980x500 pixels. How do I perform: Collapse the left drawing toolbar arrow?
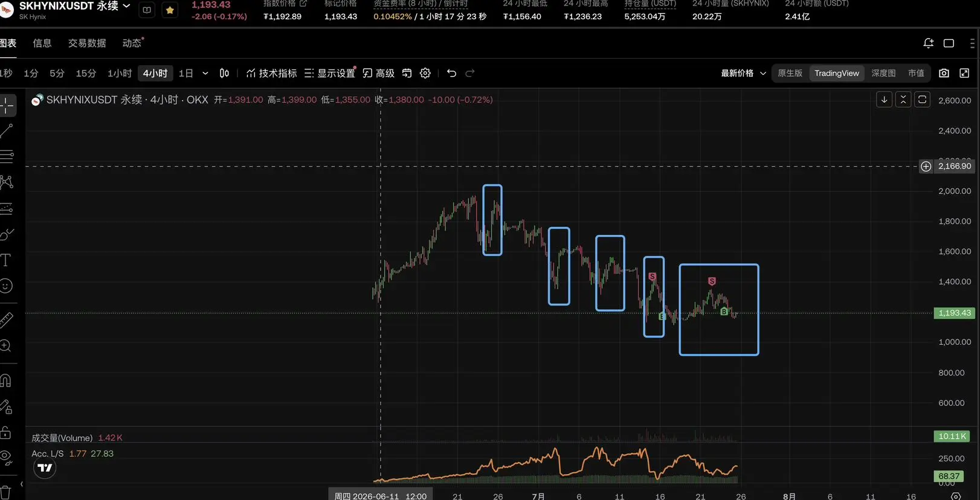tap(22, 484)
